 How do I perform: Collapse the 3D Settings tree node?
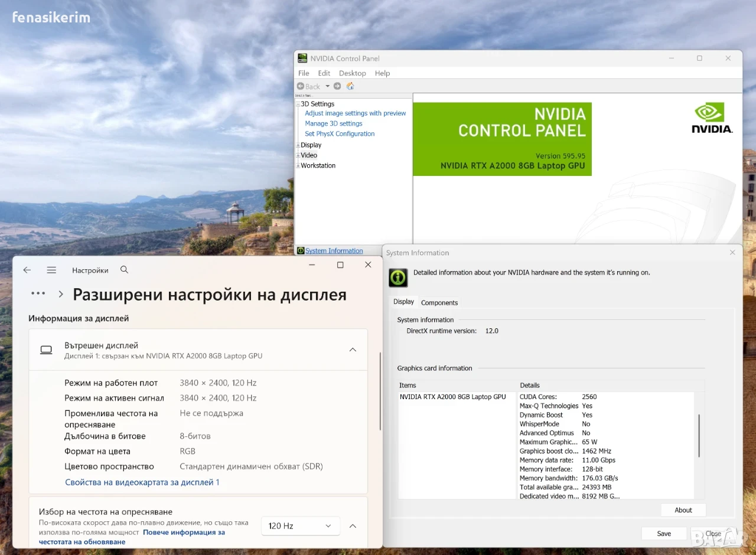tap(298, 104)
